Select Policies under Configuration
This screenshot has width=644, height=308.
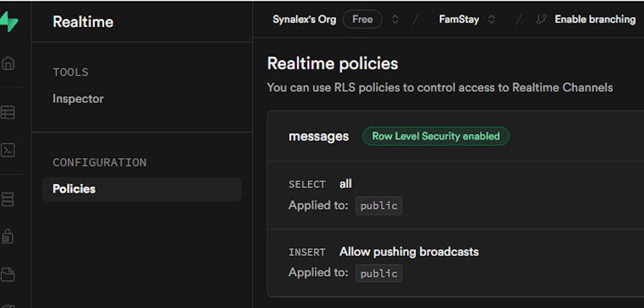74,189
